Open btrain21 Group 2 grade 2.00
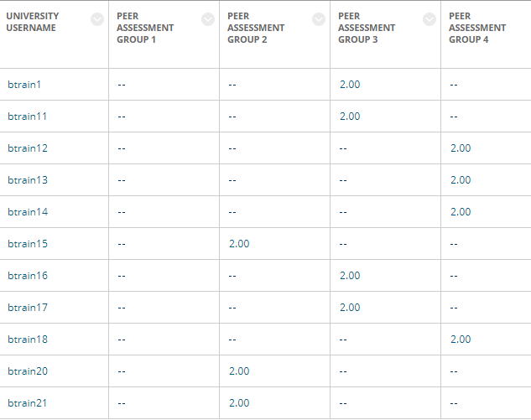Screen dimensions: 531x420 coord(239,402)
